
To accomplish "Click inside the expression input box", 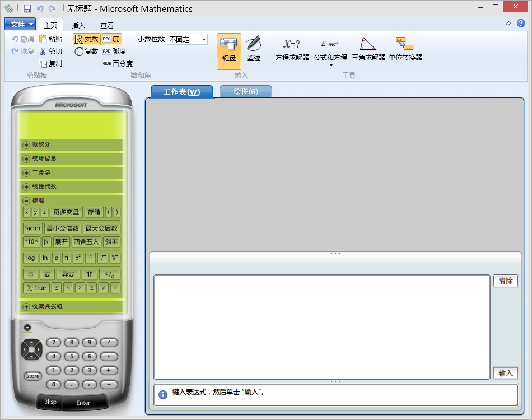I will (321, 327).
